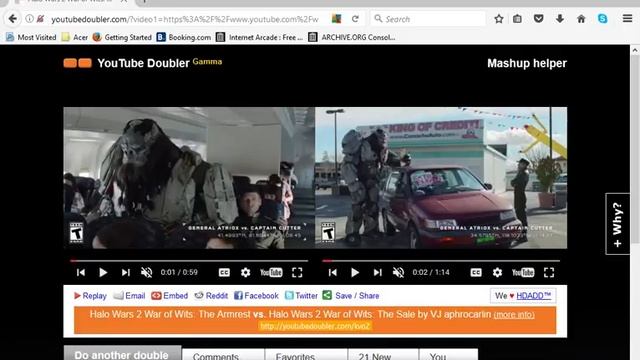Switch to the 21 New tab
The image size is (640, 360).
coord(383,354)
